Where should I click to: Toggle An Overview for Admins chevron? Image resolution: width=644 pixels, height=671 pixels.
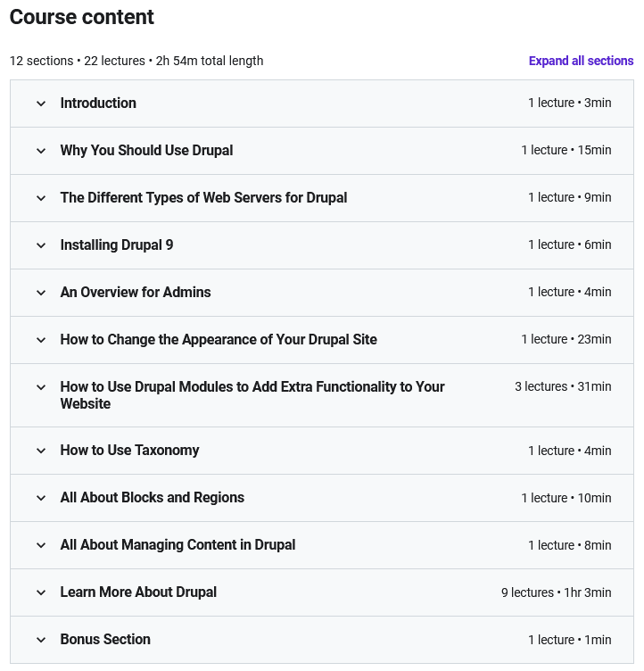(x=41, y=293)
